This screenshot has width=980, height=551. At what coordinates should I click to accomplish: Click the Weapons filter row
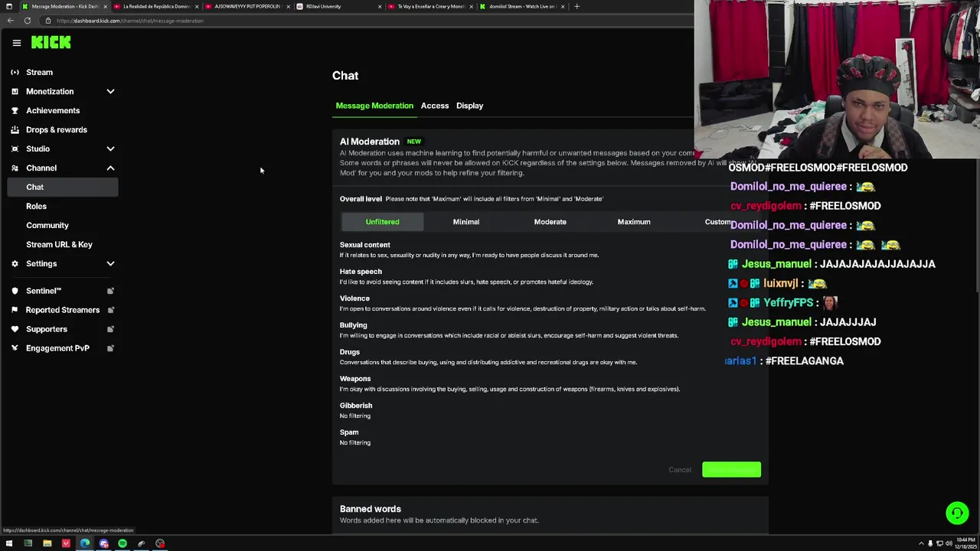tap(510, 383)
